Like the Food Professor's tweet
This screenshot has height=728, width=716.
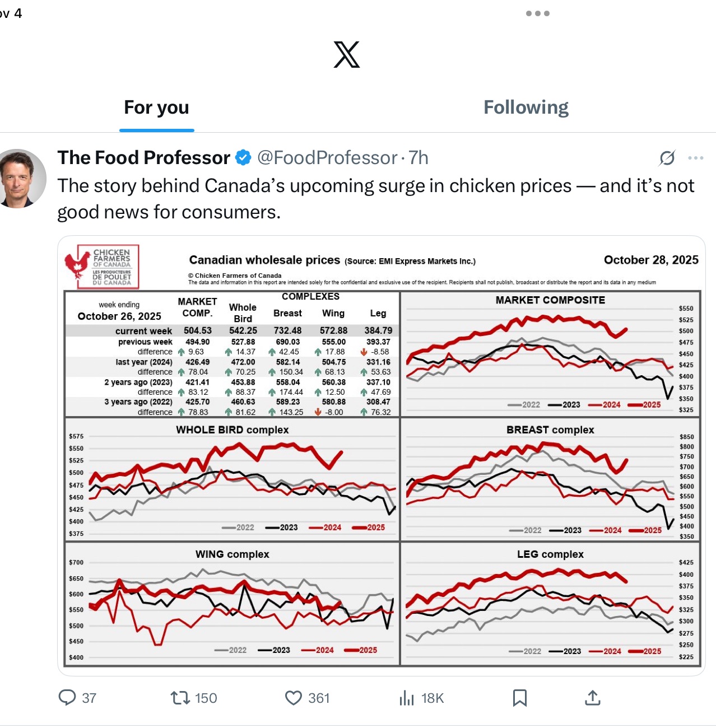coord(294,698)
